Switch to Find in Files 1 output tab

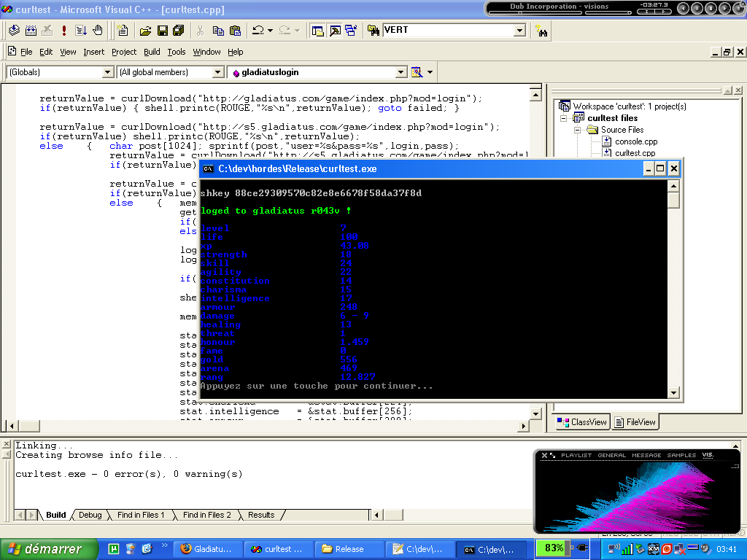coord(140,515)
